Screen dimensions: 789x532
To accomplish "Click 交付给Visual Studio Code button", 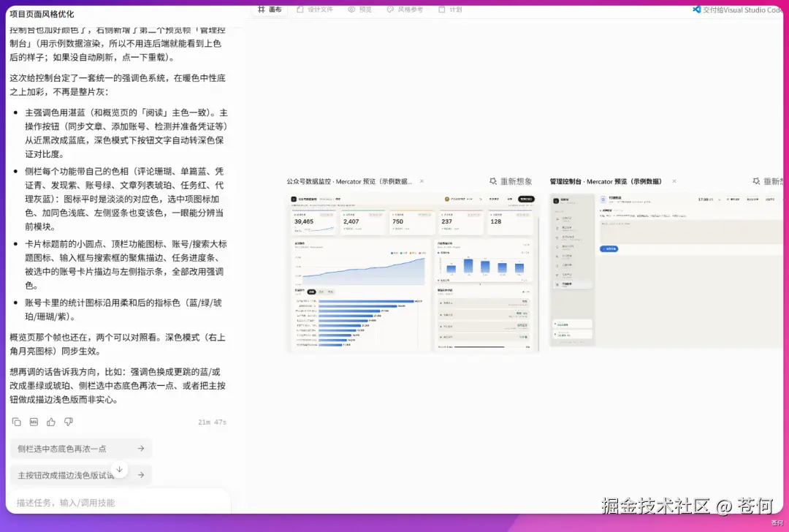I will click(738, 9).
